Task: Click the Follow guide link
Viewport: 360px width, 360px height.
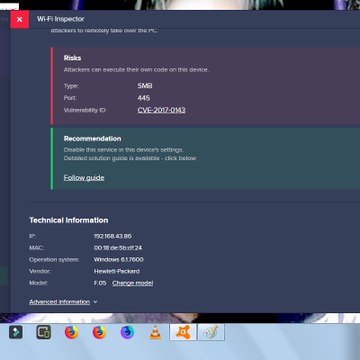Action: pyautogui.click(x=84, y=178)
